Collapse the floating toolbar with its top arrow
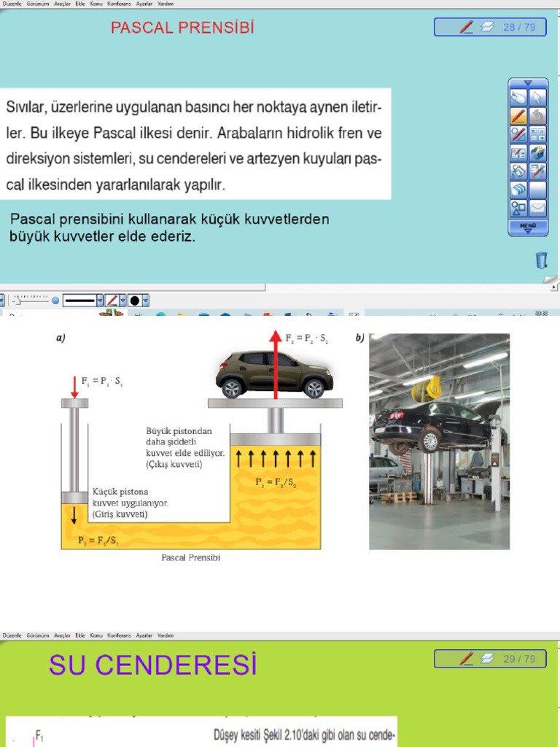 pos(528,83)
